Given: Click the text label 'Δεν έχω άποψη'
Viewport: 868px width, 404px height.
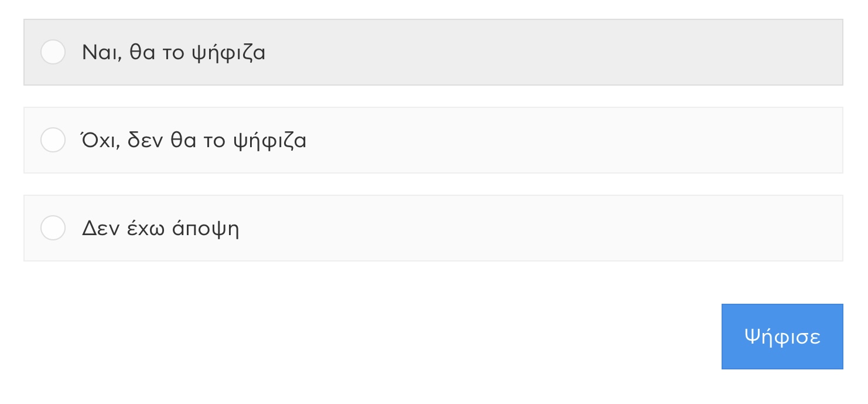Looking at the screenshot, I should tap(160, 228).
